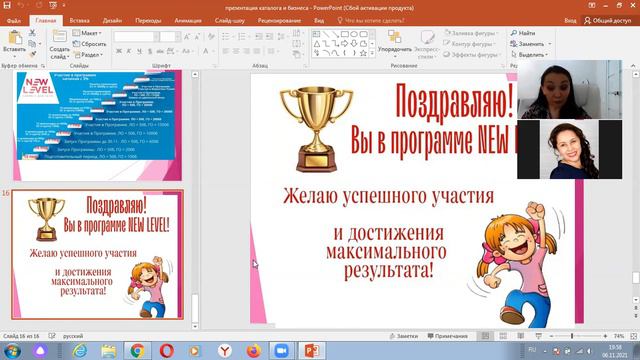The height and width of the screenshot is (360, 640).
Task: Click the Cut scissors icon
Action: tap(32, 33)
